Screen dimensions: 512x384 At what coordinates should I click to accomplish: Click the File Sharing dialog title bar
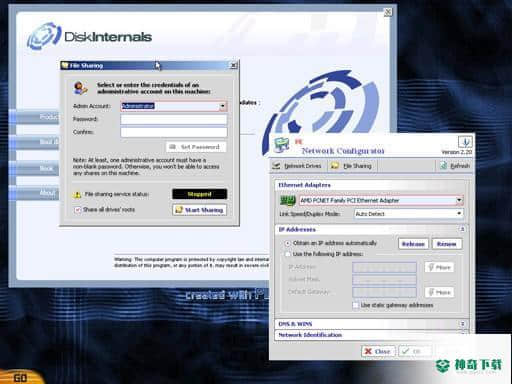[149, 65]
